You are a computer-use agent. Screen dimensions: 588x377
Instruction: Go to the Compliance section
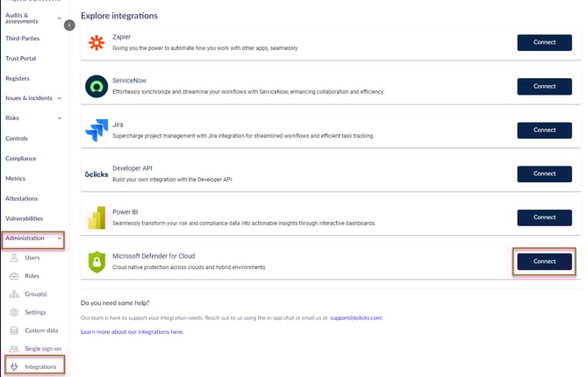pyautogui.click(x=21, y=159)
